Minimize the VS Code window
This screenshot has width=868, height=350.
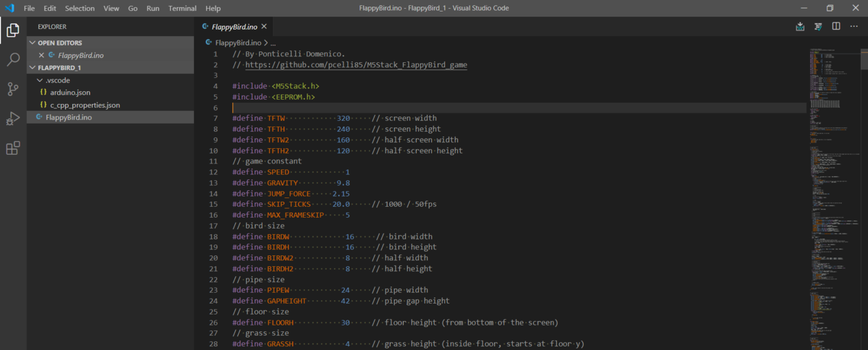[802, 8]
